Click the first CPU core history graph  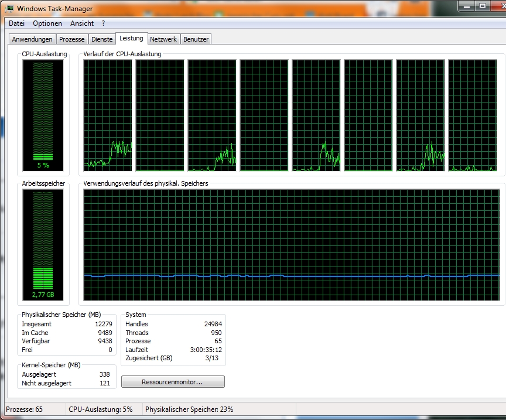pos(108,115)
